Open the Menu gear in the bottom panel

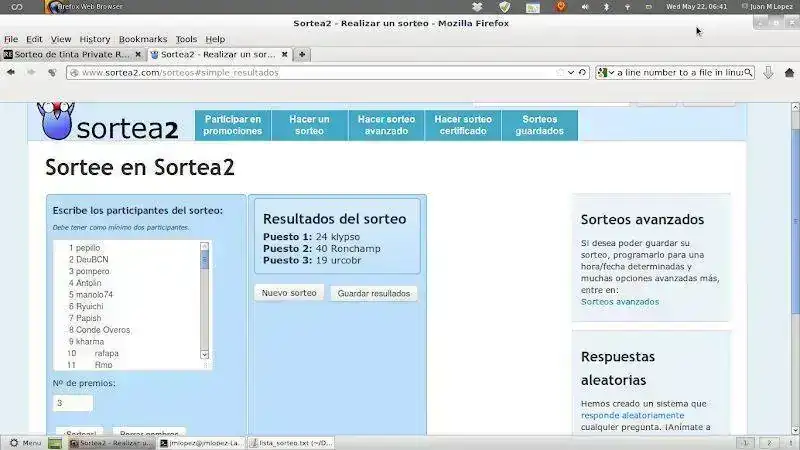coord(25,443)
